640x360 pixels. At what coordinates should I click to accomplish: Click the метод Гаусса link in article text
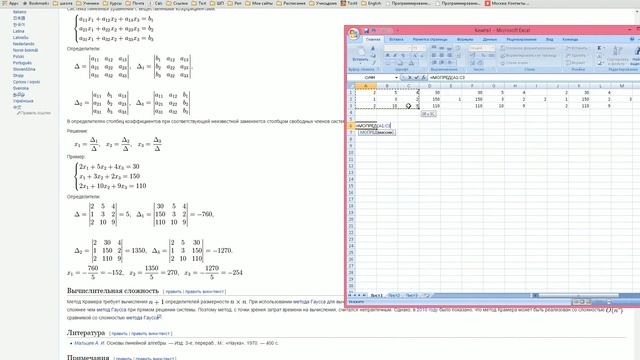tap(111, 310)
